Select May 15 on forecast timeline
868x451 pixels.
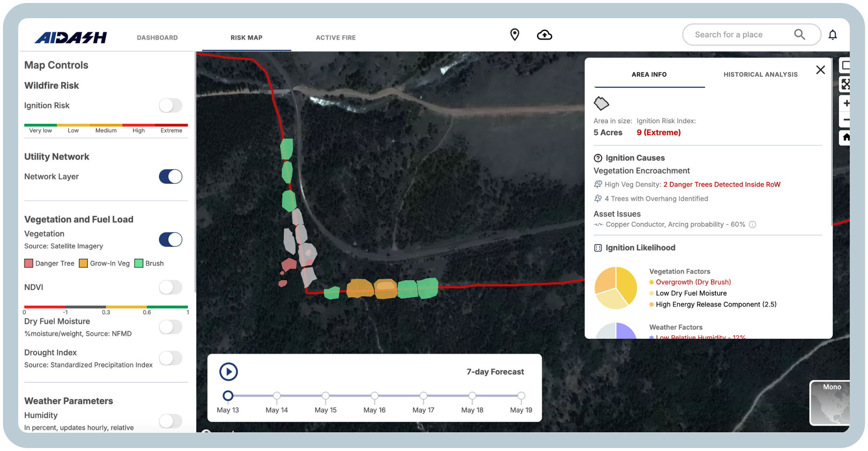[325, 396]
